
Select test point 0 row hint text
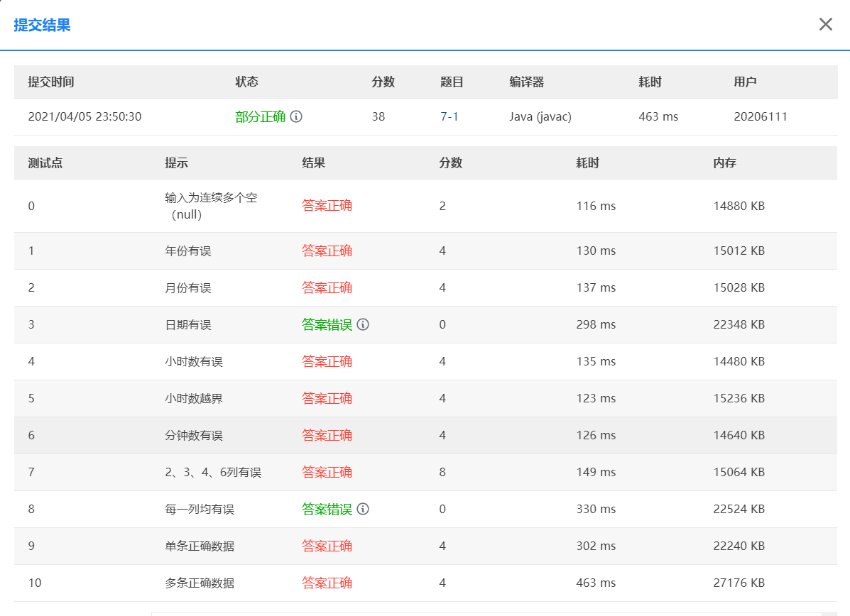(x=211, y=206)
